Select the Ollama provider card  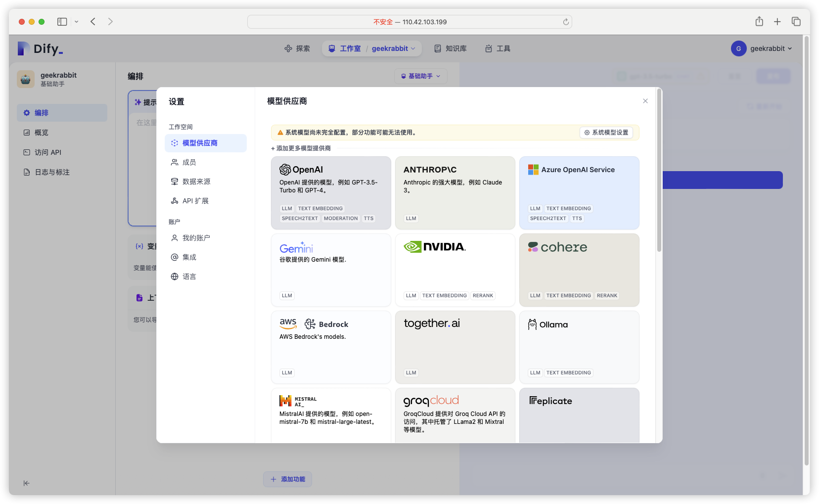click(x=579, y=347)
